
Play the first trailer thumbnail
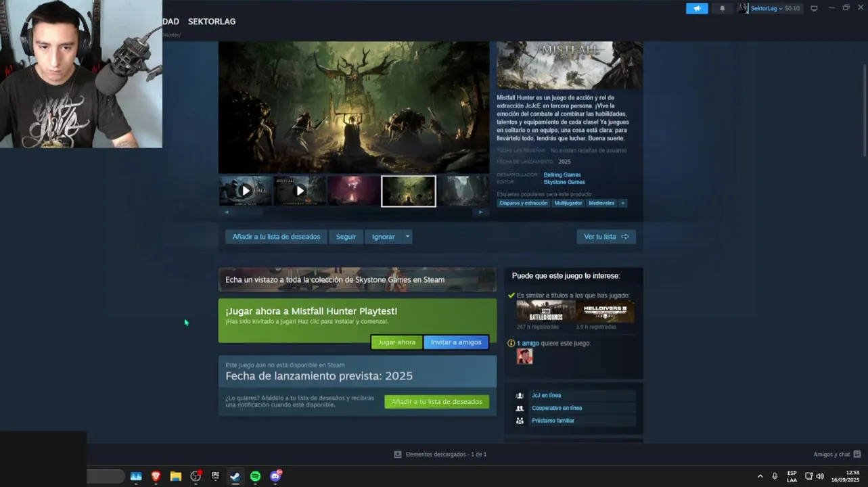tap(245, 191)
